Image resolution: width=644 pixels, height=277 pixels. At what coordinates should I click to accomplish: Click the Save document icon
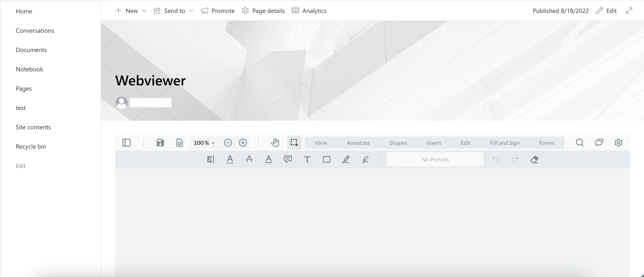(x=160, y=143)
